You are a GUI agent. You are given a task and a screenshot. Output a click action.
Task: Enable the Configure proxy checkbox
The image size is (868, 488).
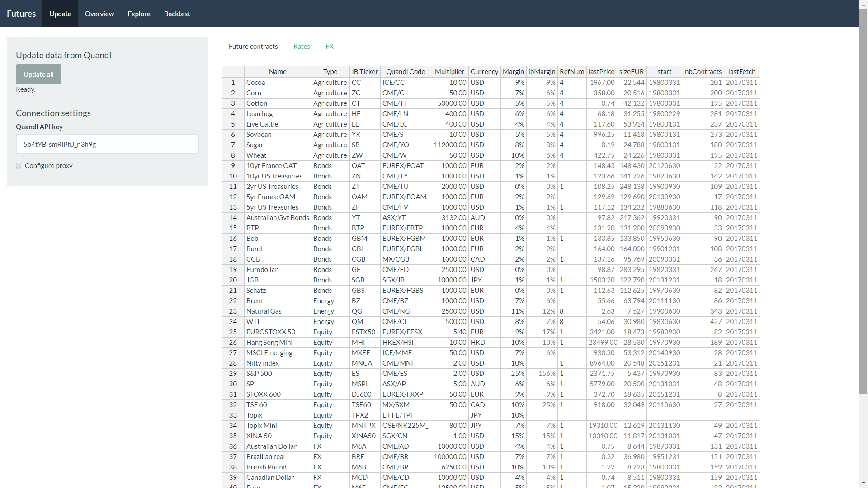(19, 166)
